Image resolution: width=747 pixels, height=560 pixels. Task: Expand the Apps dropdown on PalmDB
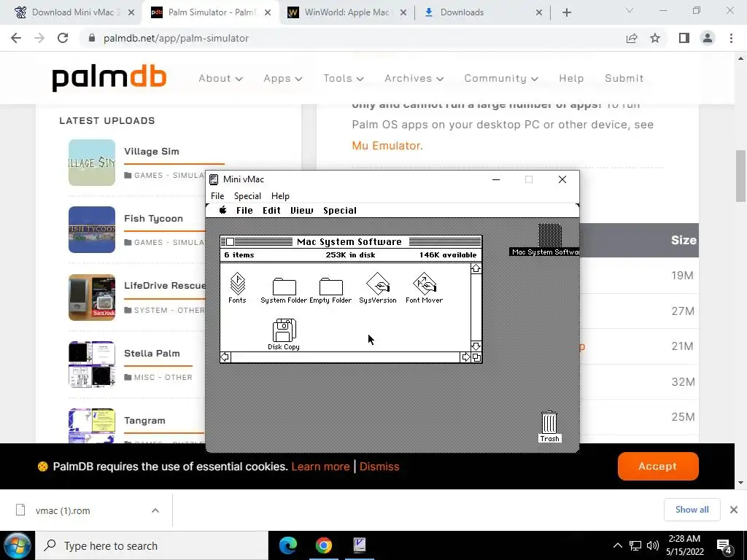click(283, 79)
